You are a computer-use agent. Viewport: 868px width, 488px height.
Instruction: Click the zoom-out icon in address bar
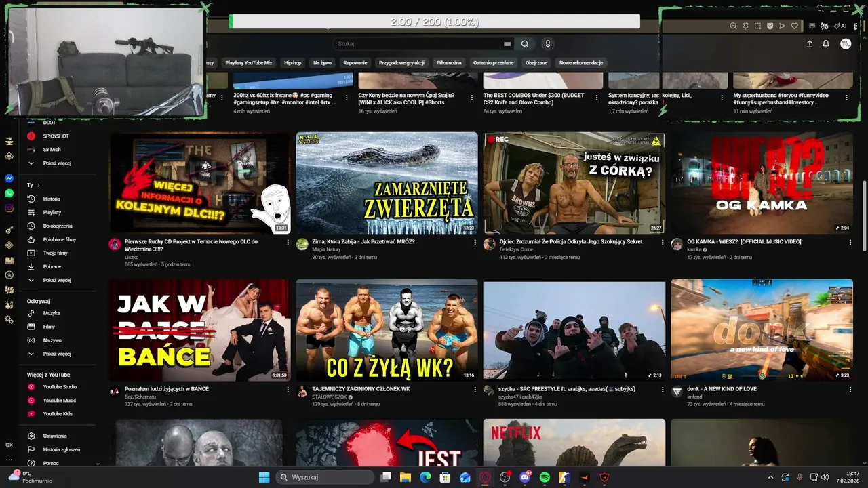(733, 26)
